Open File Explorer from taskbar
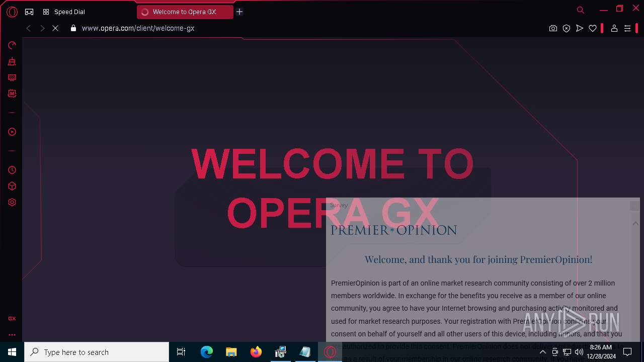The height and width of the screenshot is (362, 644). (231, 352)
